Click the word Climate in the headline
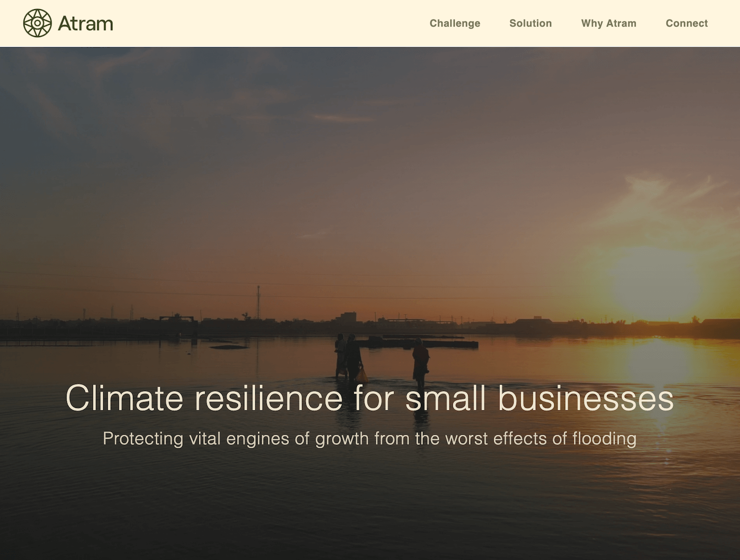The image size is (740, 560). pos(124,398)
